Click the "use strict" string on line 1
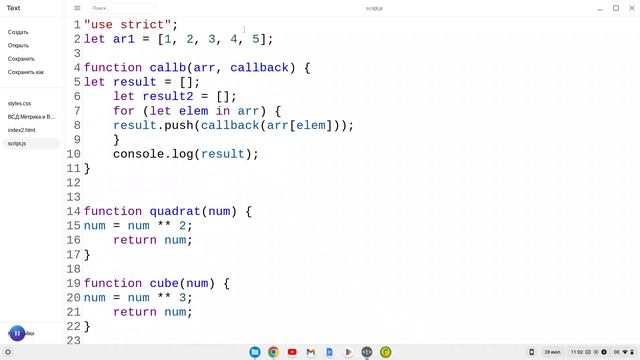The height and width of the screenshot is (360, 640). 127,24
